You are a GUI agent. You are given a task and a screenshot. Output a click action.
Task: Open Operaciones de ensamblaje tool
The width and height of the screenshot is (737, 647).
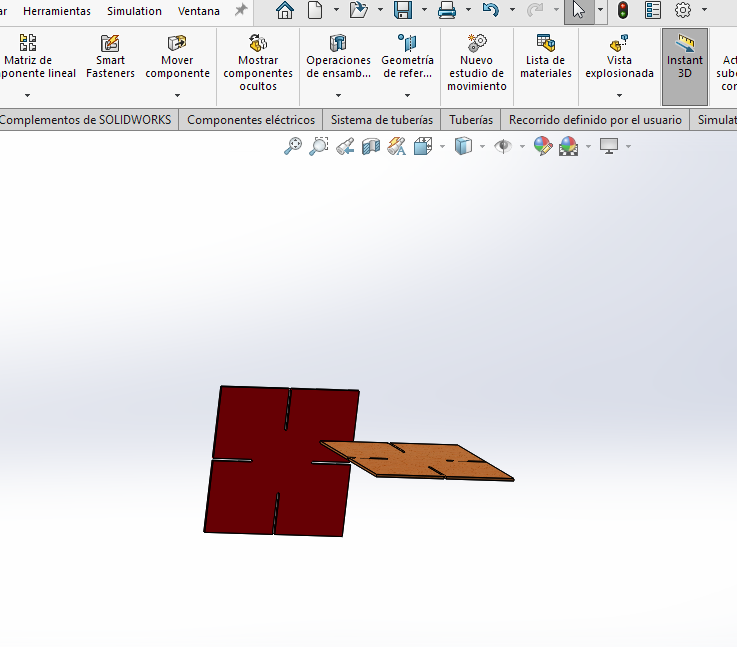tap(338, 55)
